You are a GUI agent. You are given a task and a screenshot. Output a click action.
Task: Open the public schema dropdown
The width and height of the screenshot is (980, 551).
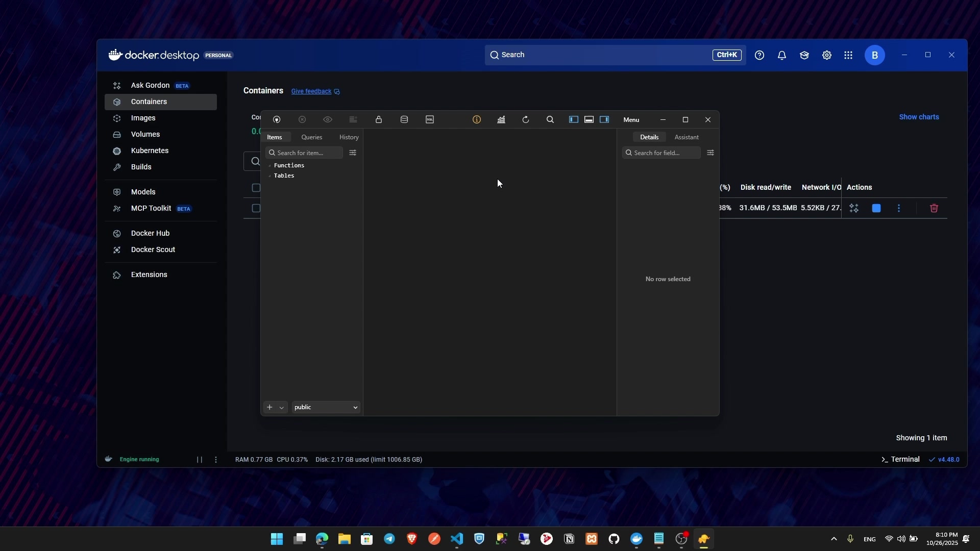[x=326, y=407]
